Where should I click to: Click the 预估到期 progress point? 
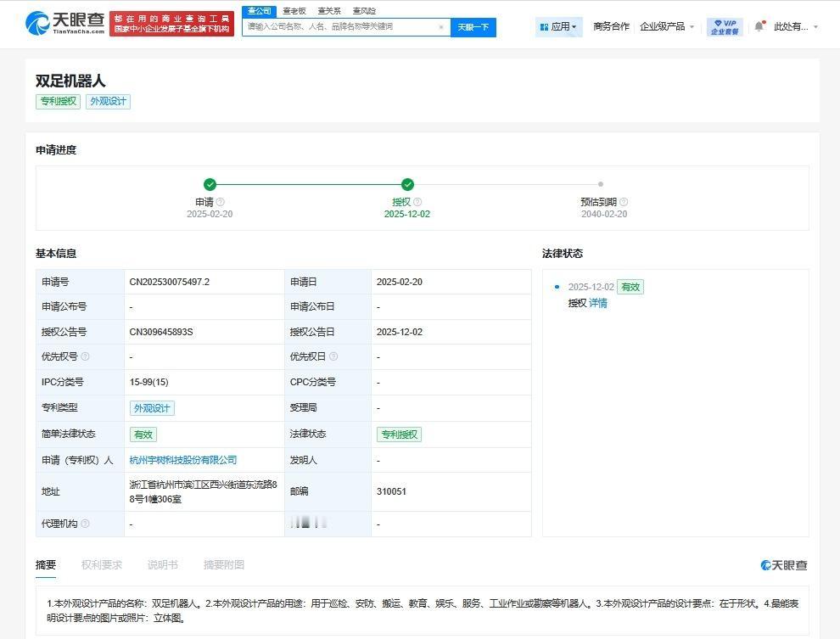[x=601, y=183]
